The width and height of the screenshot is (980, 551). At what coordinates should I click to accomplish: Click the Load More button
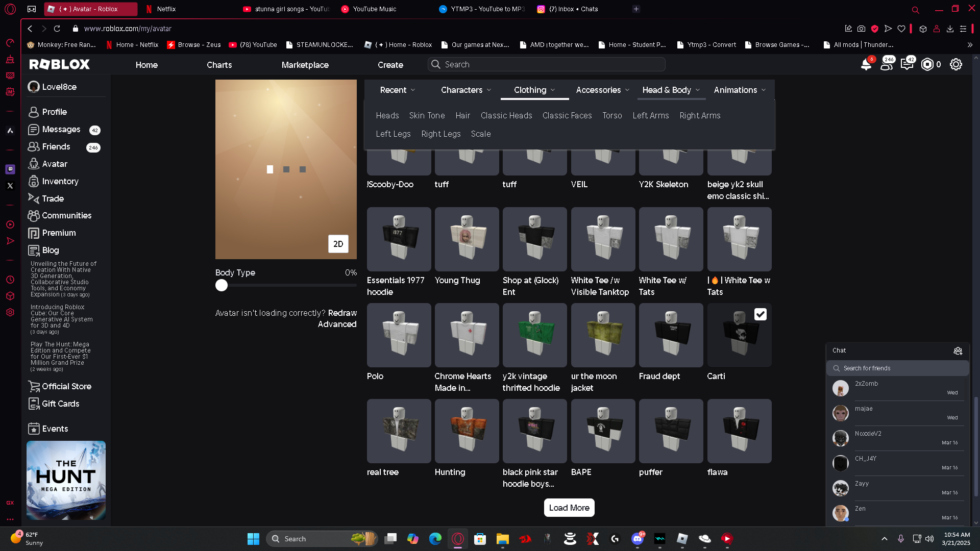click(569, 508)
